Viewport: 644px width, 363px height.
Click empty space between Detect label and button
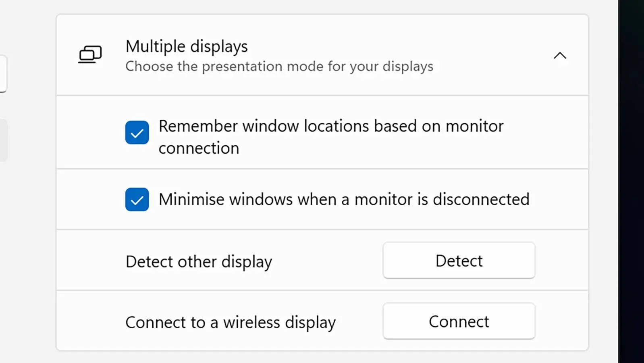(x=326, y=261)
